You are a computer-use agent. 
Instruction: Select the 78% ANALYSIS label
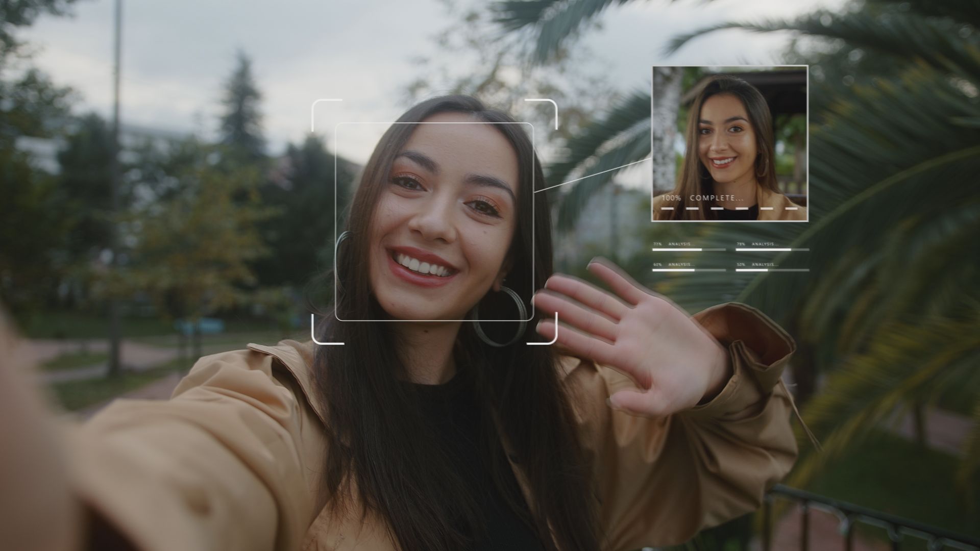[x=757, y=244]
